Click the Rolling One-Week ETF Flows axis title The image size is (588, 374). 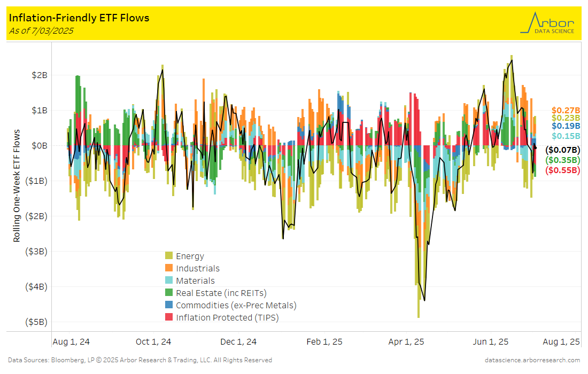coord(17,185)
